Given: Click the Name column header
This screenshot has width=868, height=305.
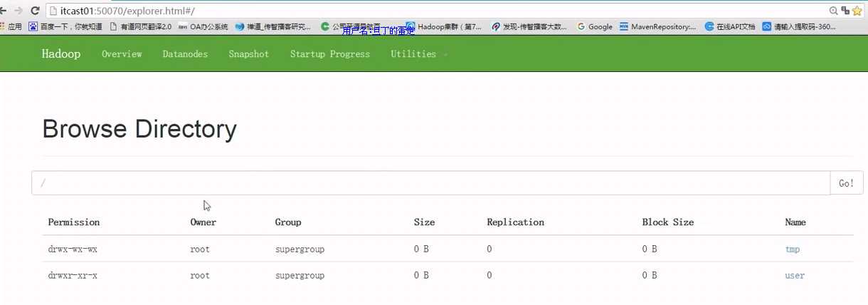Looking at the screenshot, I should click(795, 222).
